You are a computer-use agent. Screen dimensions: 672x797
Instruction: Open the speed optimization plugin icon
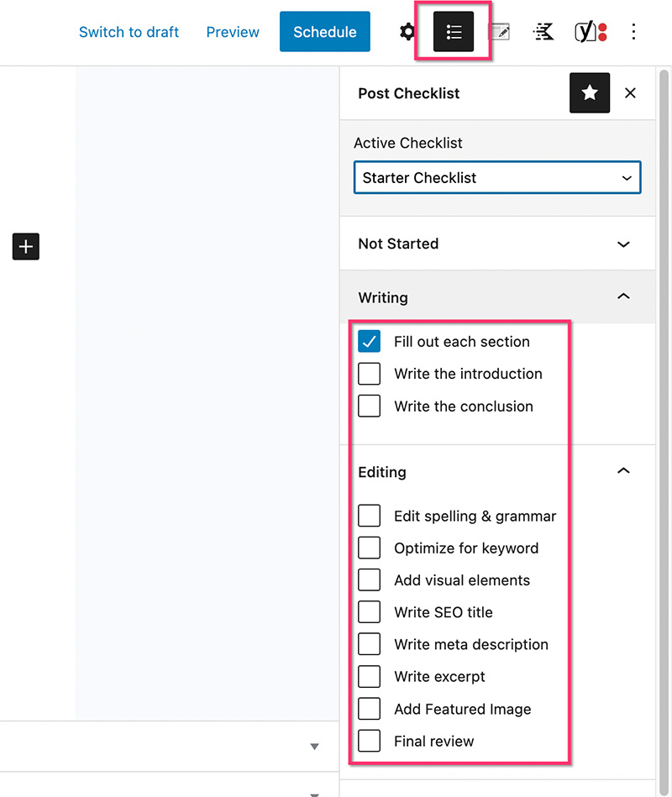pyautogui.click(x=543, y=32)
